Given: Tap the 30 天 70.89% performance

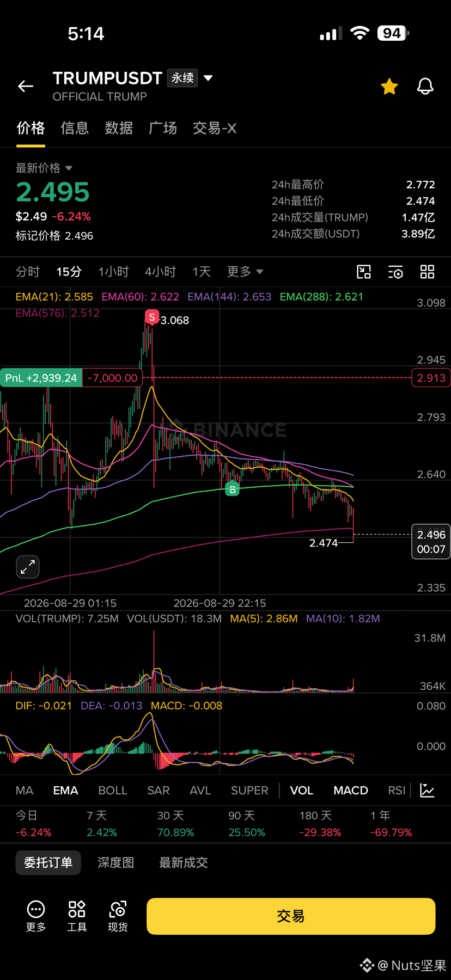Looking at the screenshot, I should 176,824.
